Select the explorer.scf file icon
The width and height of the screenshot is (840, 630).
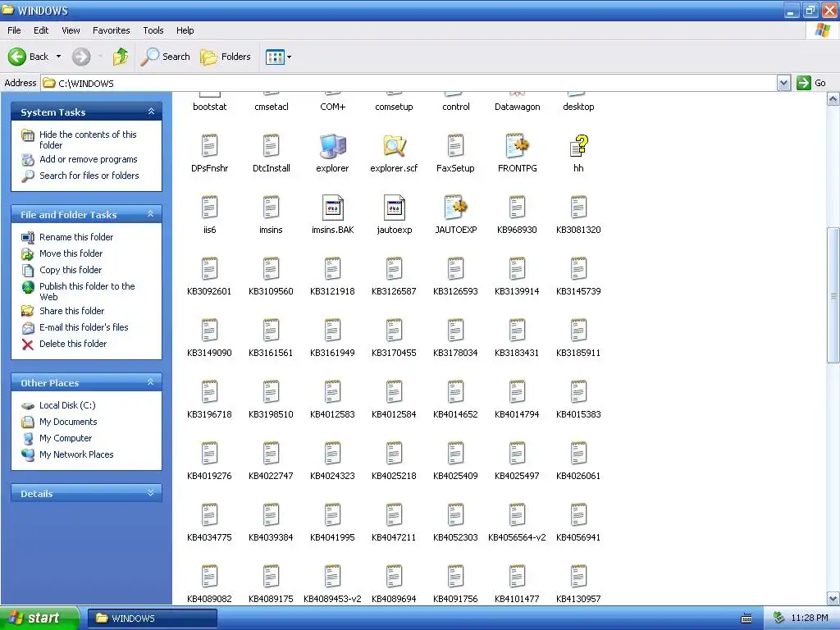(x=394, y=146)
